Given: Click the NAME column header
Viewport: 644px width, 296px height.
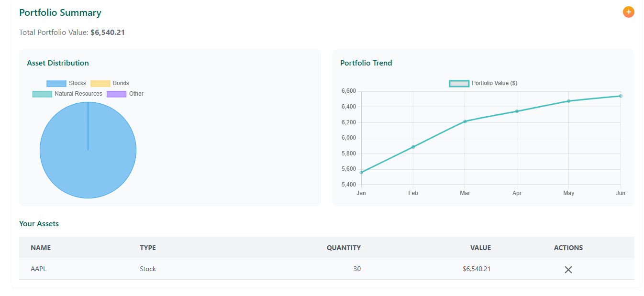Looking at the screenshot, I should click(x=41, y=248).
